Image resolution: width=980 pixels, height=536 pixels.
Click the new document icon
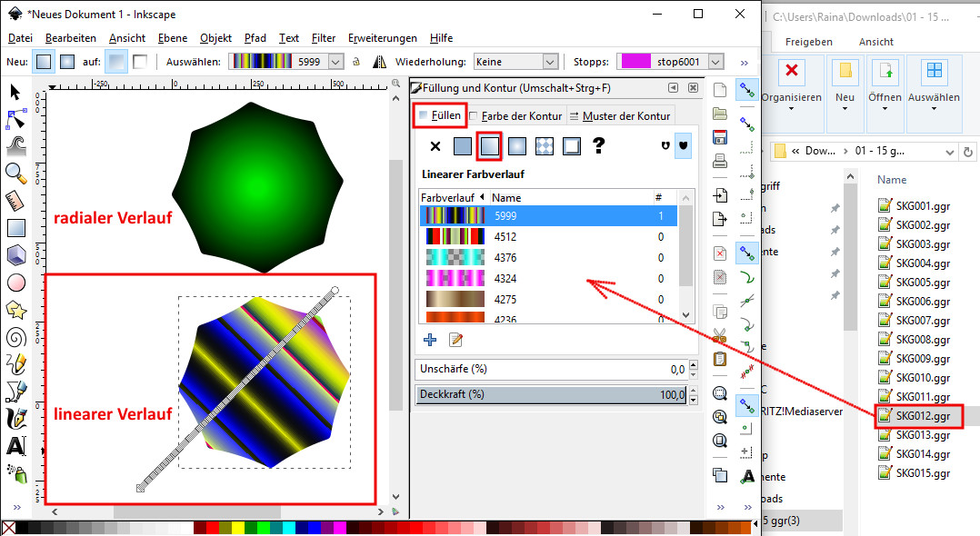[720, 91]
